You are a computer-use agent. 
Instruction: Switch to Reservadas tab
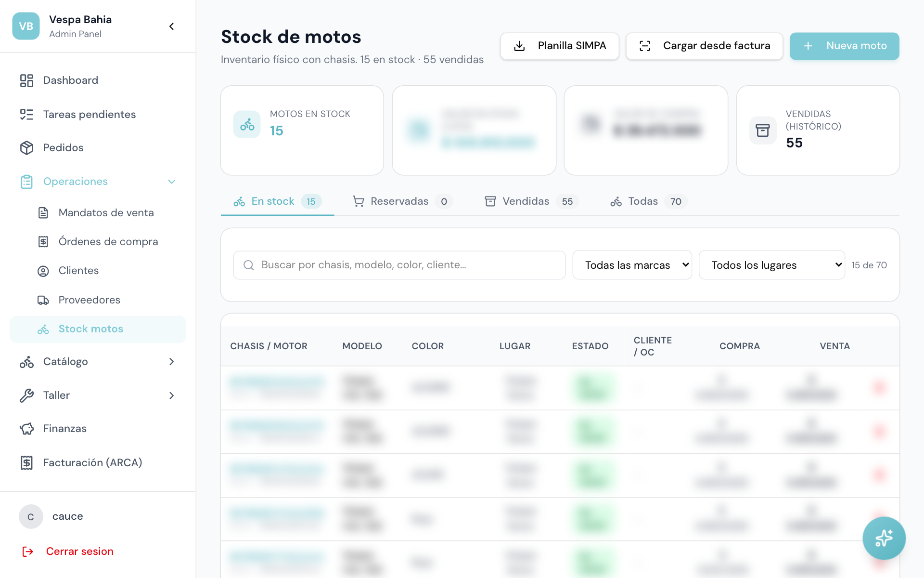pyautogui.click(x=402, y=201)
